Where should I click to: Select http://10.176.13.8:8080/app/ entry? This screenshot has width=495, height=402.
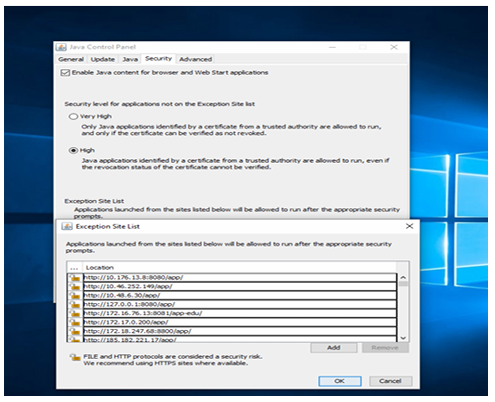[x=240, y=277]
